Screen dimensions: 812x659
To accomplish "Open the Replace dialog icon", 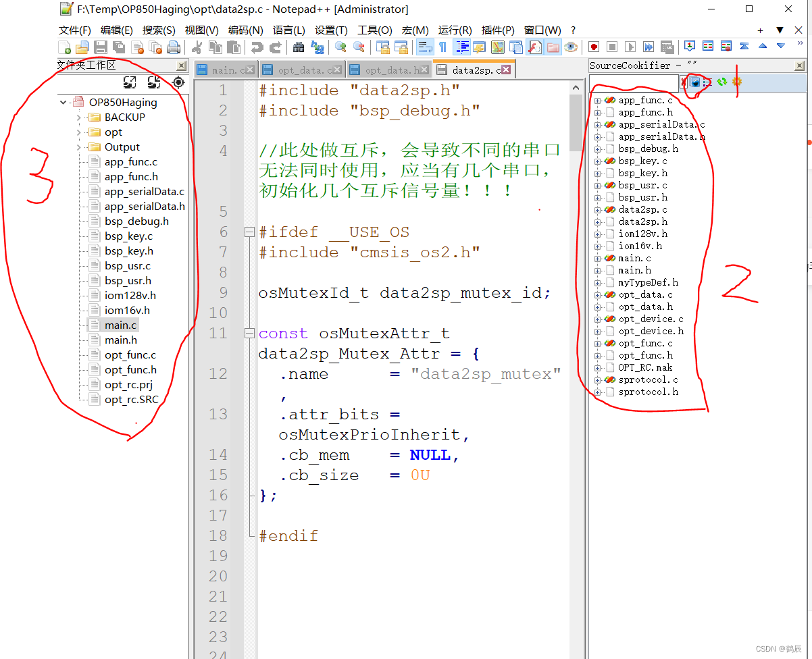I will pos(317,47).
